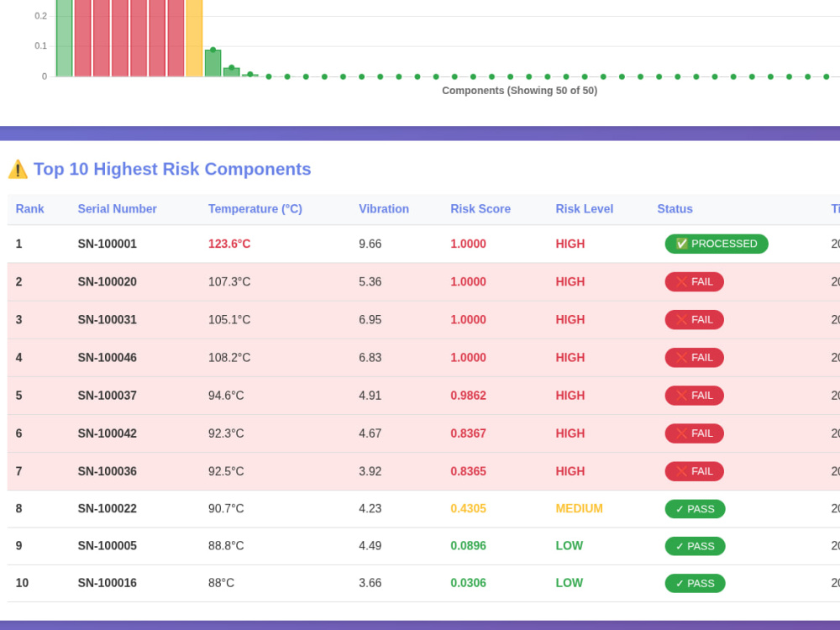
Task: Click the 108.2°C temperature cell
Action: click(229, 358)
